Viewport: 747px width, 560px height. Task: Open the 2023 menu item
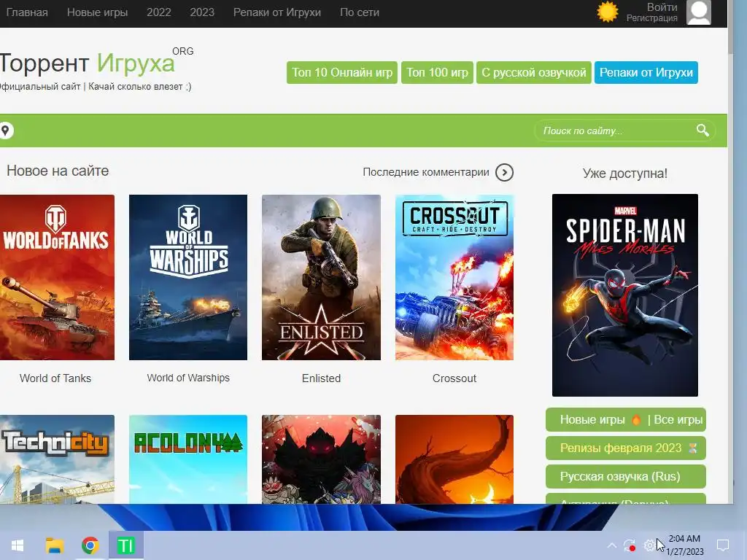(202, 12)
